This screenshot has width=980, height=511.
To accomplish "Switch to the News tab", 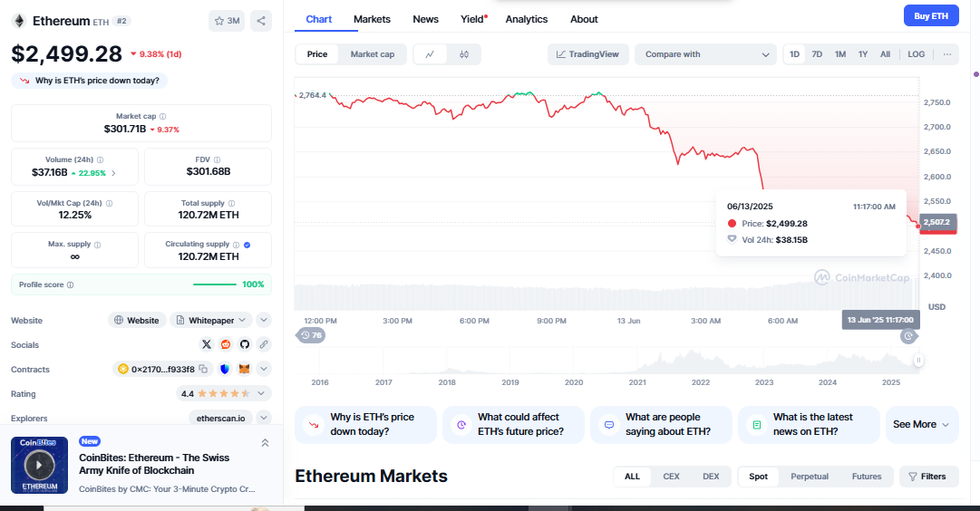I will tap(425, 19).
